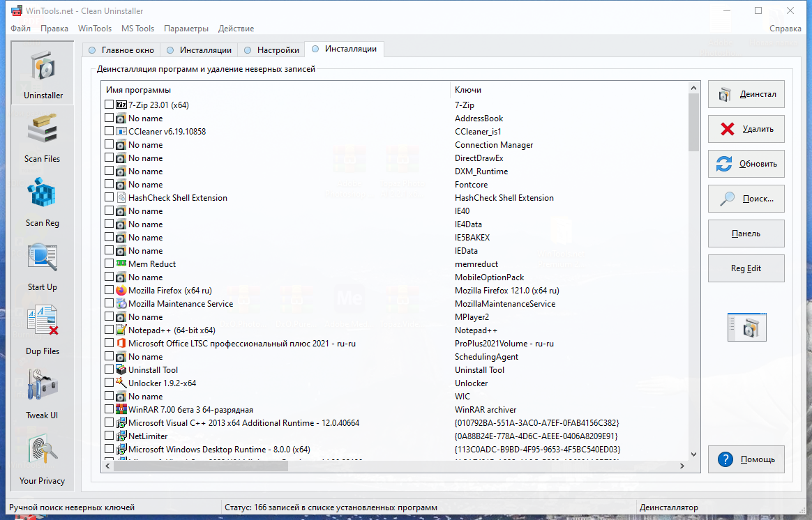
Task: Click the Microsoft Office LTSC icon
Action: click(121, 344)
